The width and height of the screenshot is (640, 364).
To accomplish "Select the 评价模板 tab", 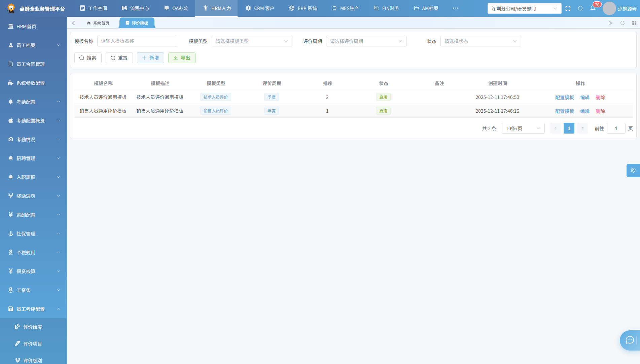I will [x=137, y=23].
